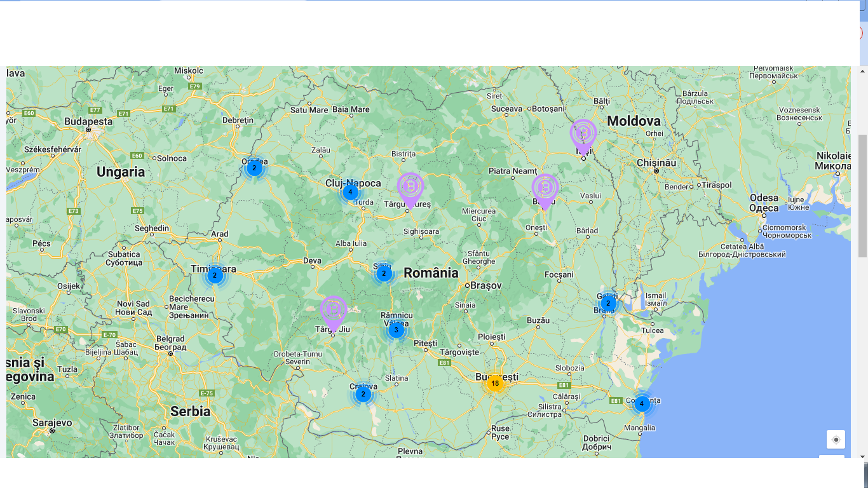Expand the București cluster of 18
The height and width of the screenshot is (488, 868).
pos(495,383)
